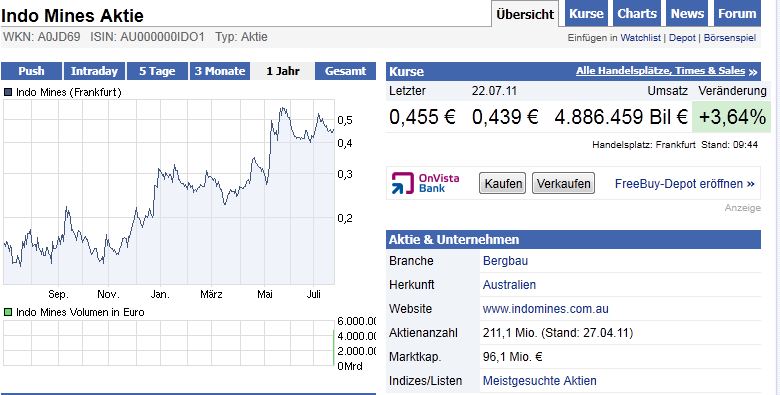Image resolution: width=780 pixels, height=395 pixels.
Task: Visit www.indomines.com.au website link
Action: pyautogui.click(x=545, y=309)
